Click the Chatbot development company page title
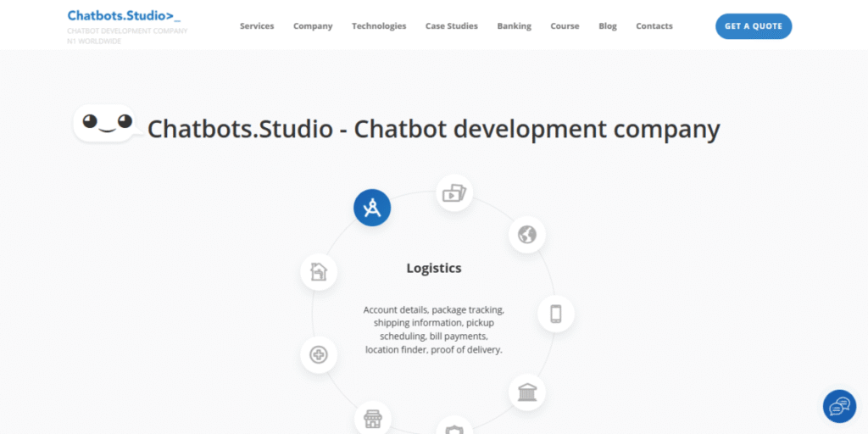868x434 pixels. 434,129
